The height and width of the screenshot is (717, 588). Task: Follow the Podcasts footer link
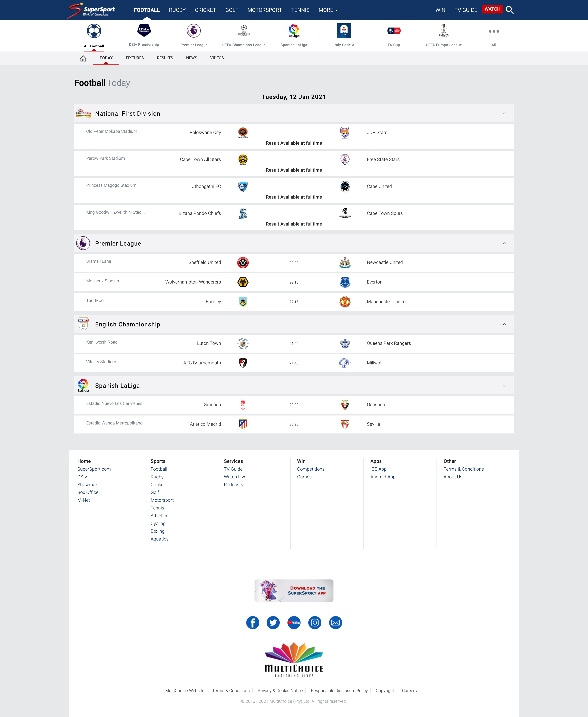233,485
